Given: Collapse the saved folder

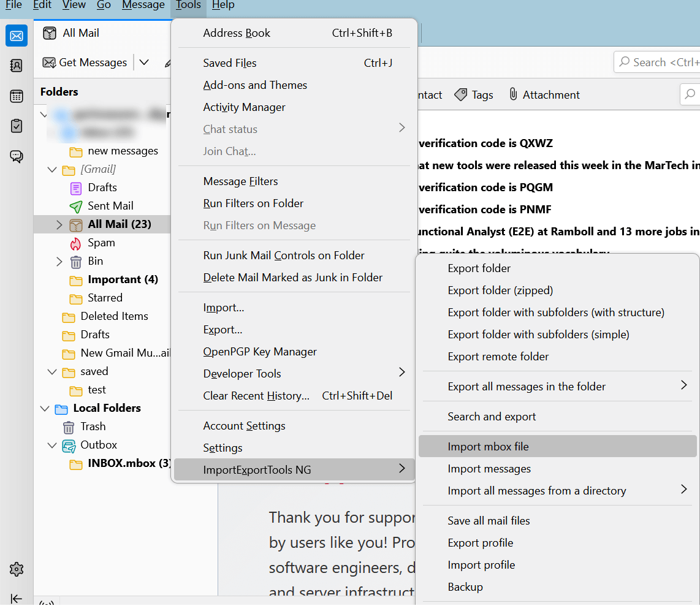Looking at the screenshot, I should tap(51, 372).
